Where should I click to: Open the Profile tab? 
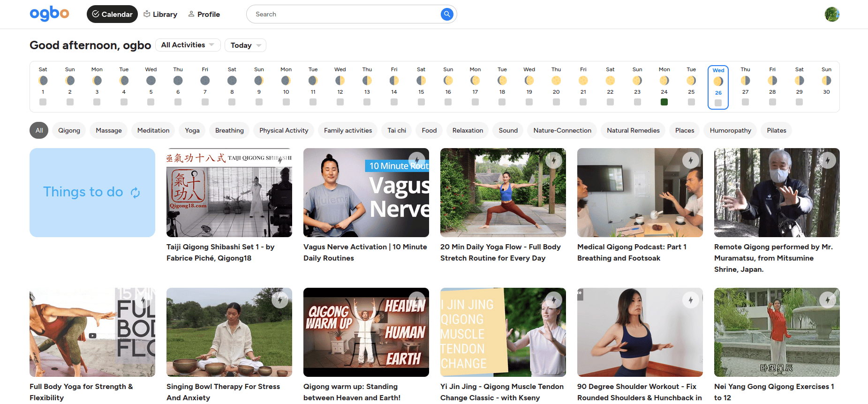(x=204, y=14)
